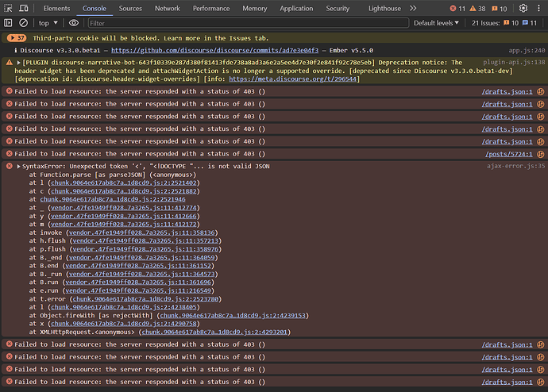Viewport: 548px width, 392px height.
Task: Select the Console tab
Action: (x=95, y=9)
